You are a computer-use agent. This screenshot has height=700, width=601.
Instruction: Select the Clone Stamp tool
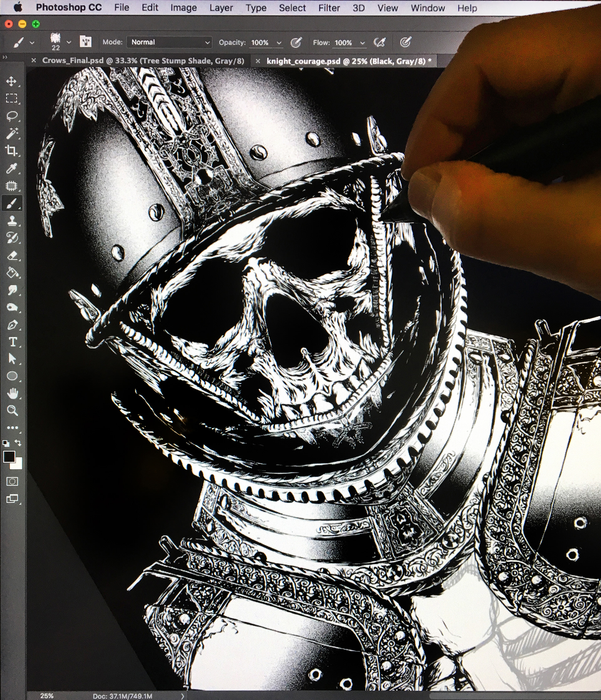point(12,221)
